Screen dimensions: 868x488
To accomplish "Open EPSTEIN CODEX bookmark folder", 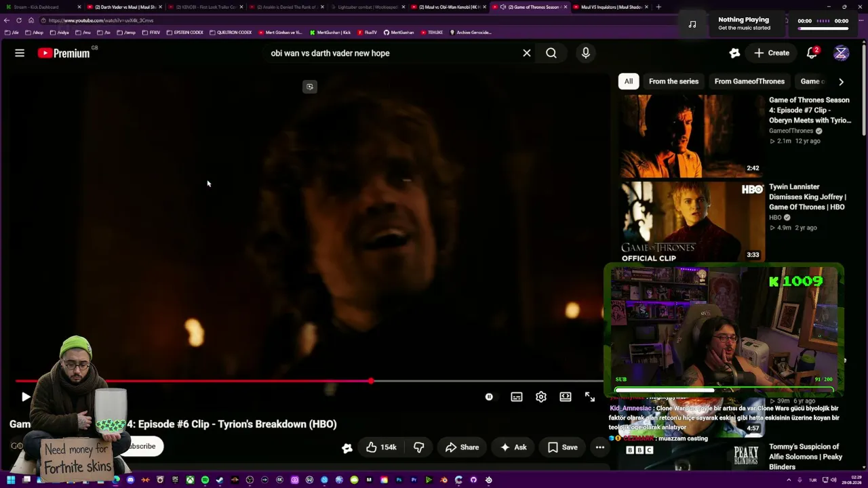I will tap(184, 33).
